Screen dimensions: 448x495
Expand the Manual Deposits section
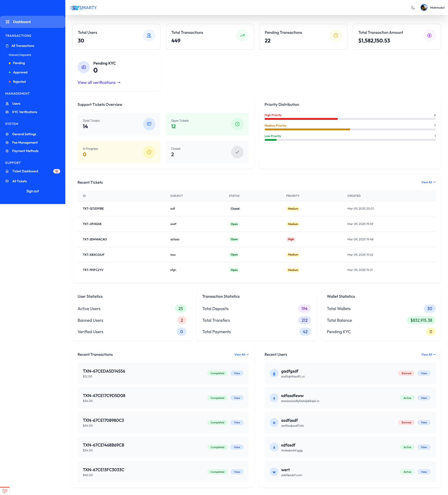20,55
